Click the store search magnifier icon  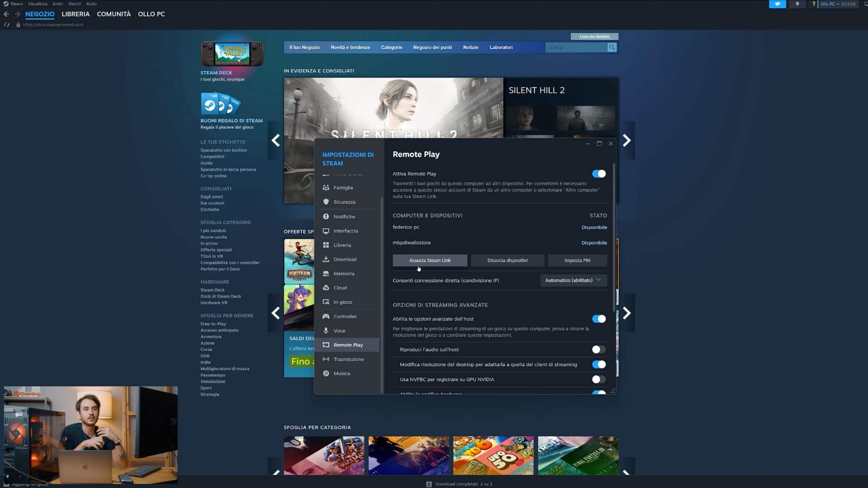[x=612, y=47]
